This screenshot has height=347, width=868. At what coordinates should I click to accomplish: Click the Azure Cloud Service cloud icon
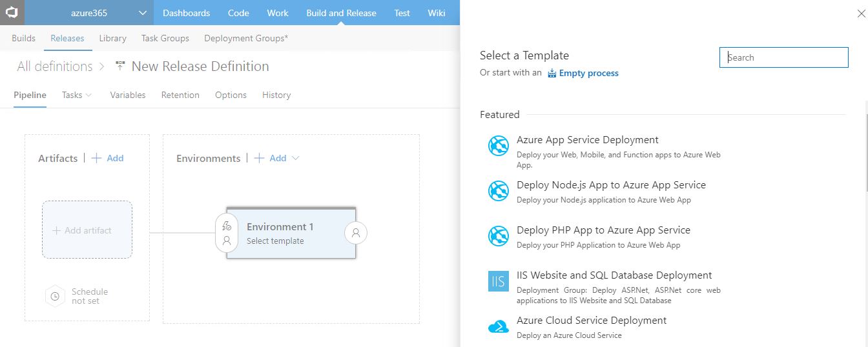click(499, 327)
